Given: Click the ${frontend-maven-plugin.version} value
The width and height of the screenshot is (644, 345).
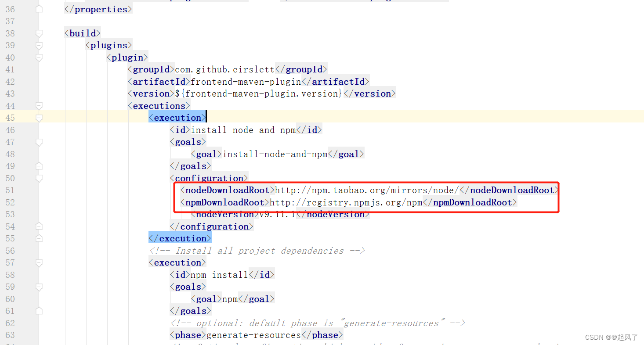Looking at the screenshot, I should pos(258,93).
